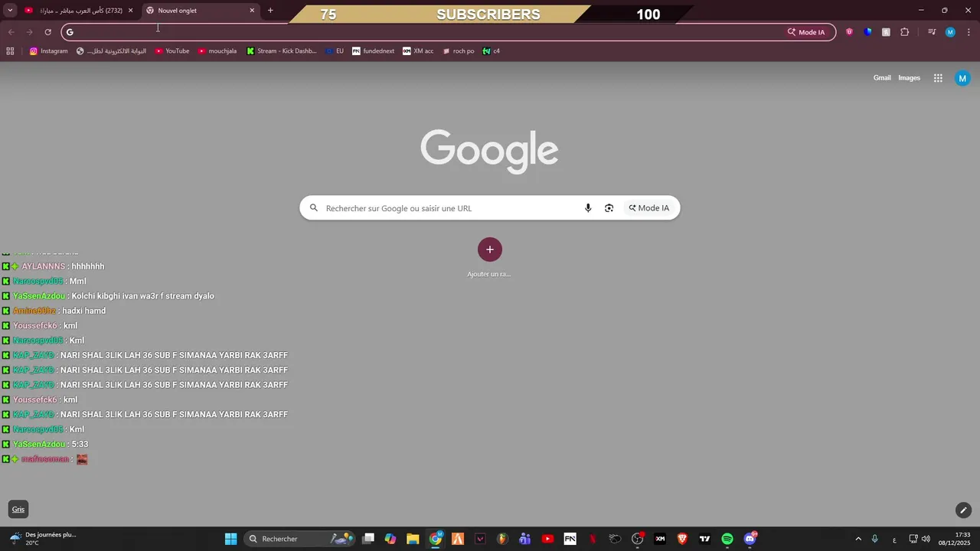Click the system tray microphone icon

(875, 539)
